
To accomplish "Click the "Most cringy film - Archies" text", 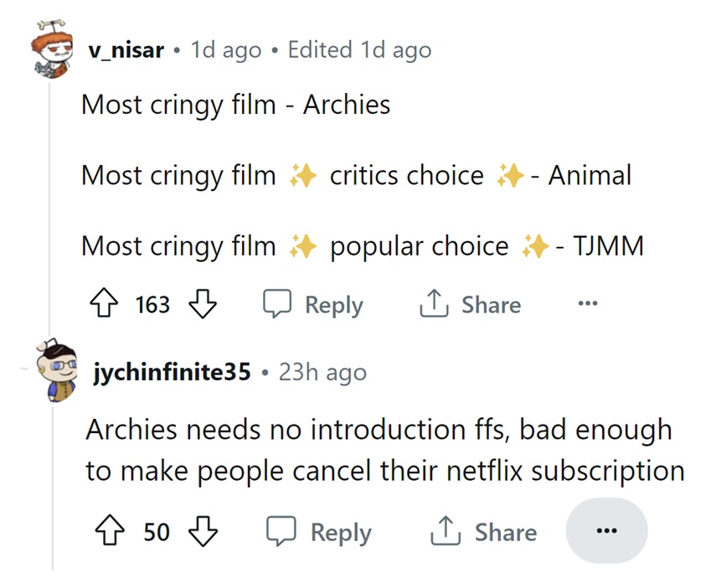I will point(235,106).
